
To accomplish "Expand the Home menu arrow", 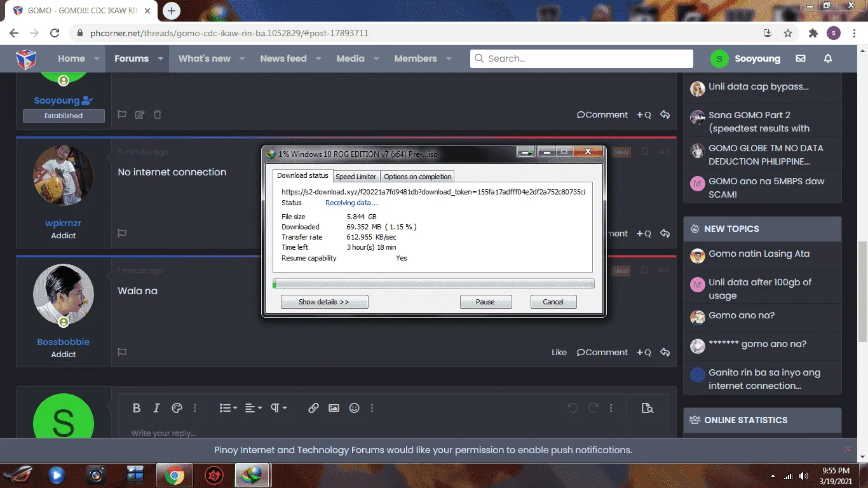I will tap(97, 58).
